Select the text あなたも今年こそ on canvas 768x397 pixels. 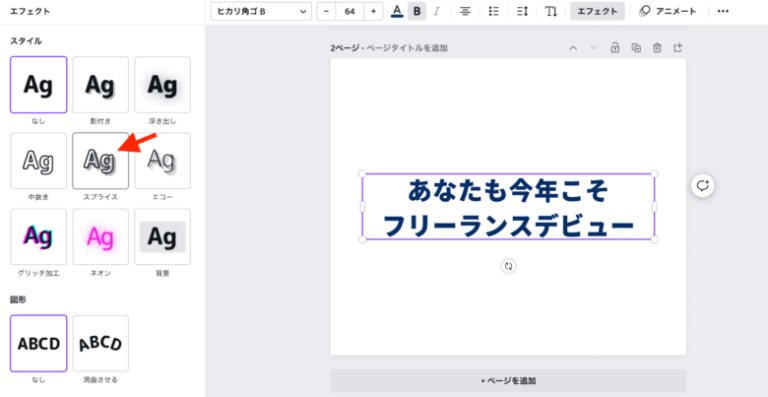(x=508, y=191)
